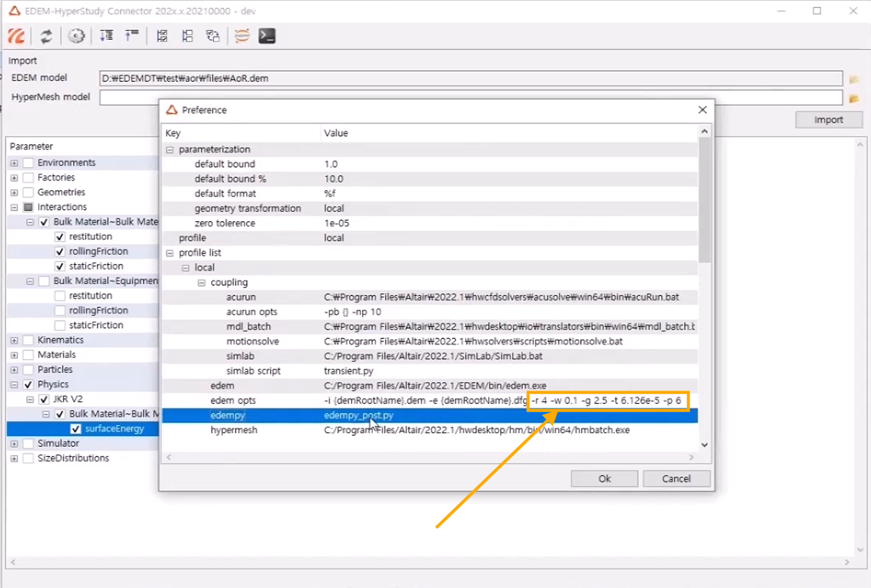Expand the Kinematics tree node
The height and width of the screenshot is (588, 871).
pyautogui.click(x=14, y=340)
